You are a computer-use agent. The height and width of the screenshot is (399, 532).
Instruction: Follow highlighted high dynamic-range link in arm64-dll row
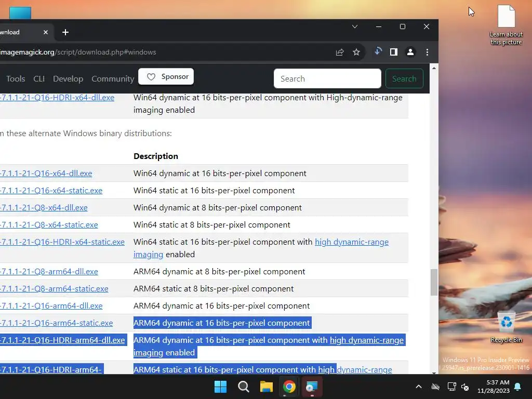[x=366, y=340]
